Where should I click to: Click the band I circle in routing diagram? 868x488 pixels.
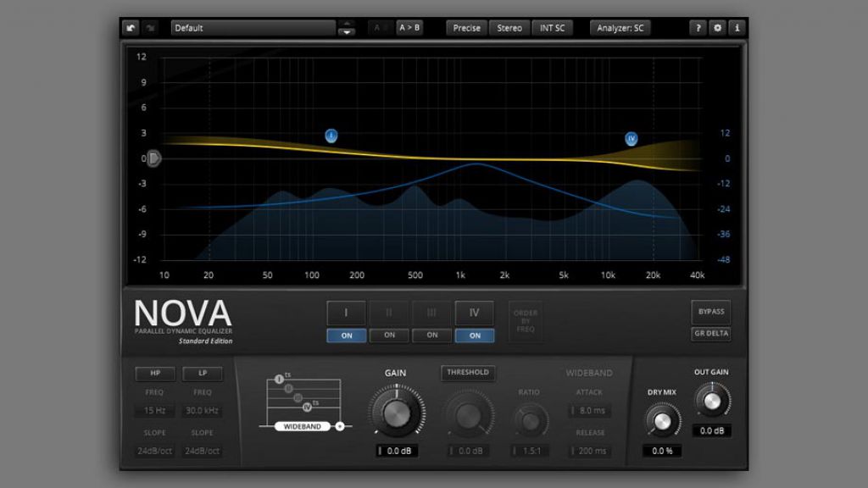click(279, 378)
